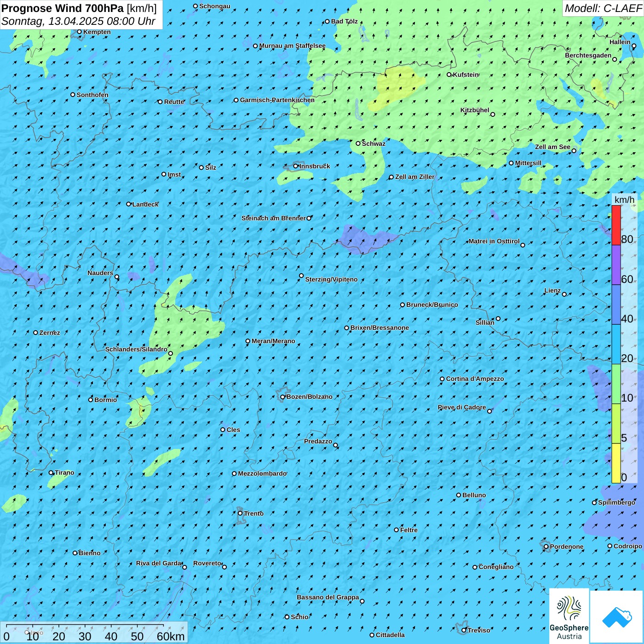
Task: Click the 'Meran/Merano' label
Action: coord(273,341)
